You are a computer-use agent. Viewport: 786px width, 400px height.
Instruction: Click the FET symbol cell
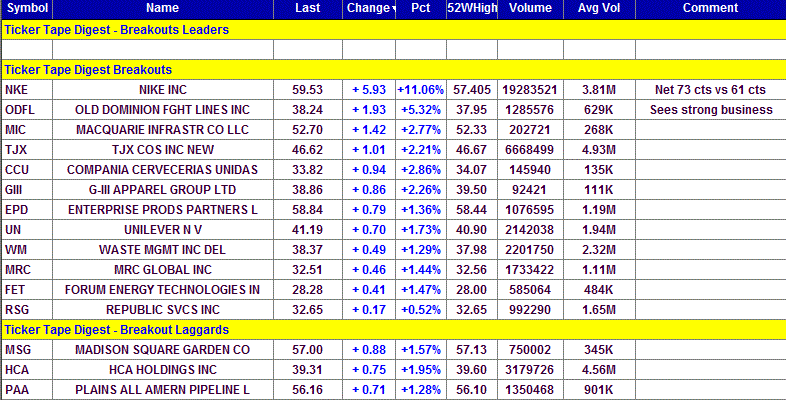pos(27,290)
